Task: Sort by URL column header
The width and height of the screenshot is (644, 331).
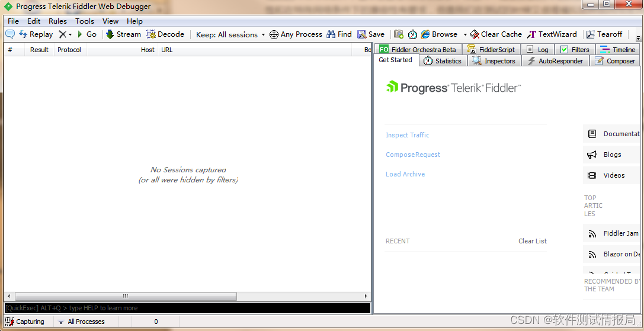Action: (255, 50)
